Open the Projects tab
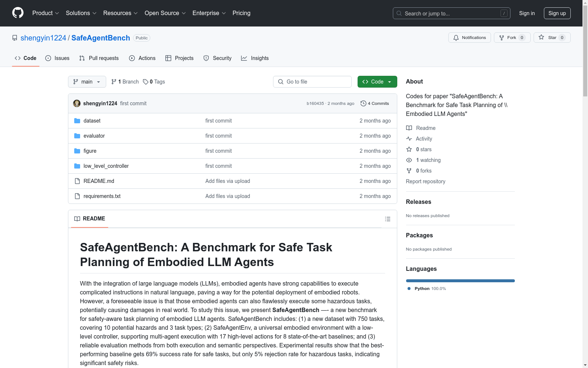 (179, 58)
